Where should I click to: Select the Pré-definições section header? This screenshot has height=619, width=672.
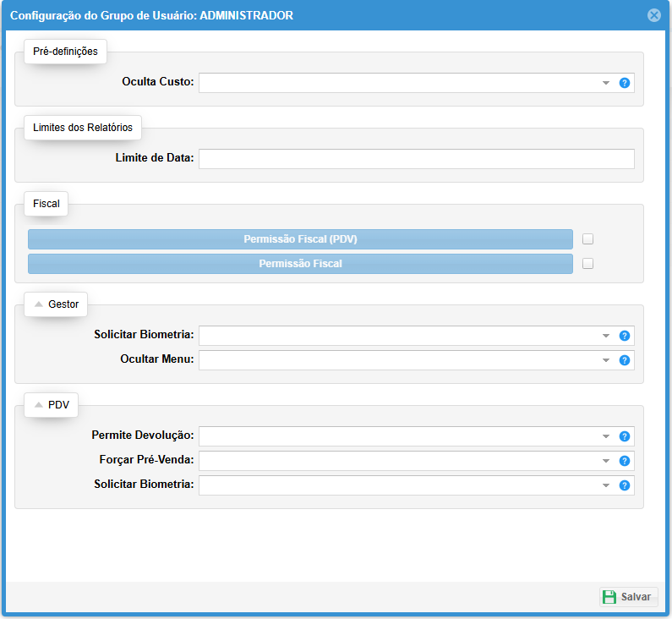click(65, 52)
